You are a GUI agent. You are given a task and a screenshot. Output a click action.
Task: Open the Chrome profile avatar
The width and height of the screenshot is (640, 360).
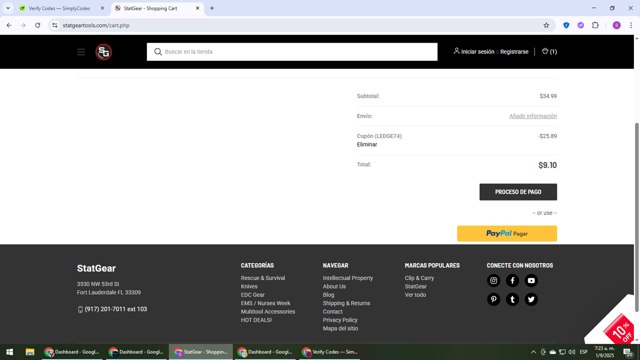click(x=616, y=25)
